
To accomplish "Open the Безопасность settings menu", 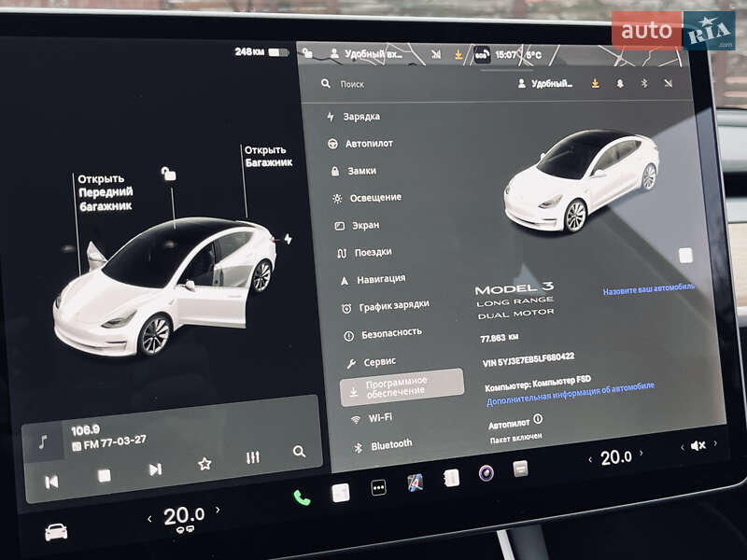I will 383,334.
